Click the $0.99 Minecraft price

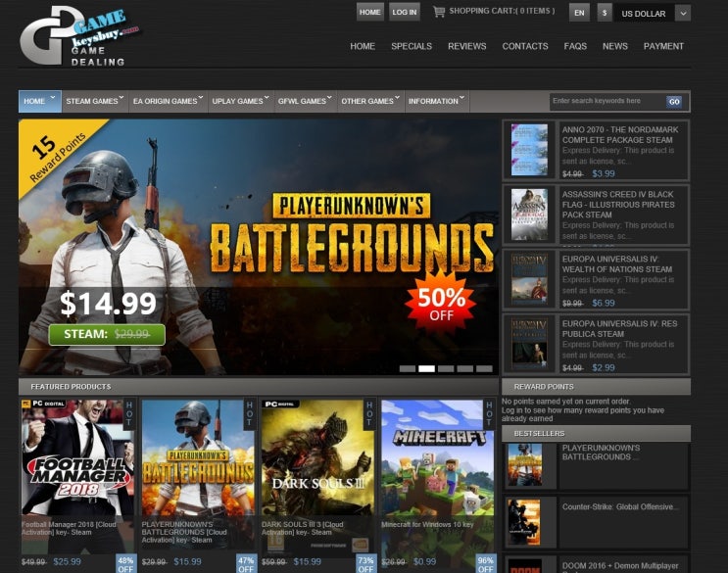424,562
